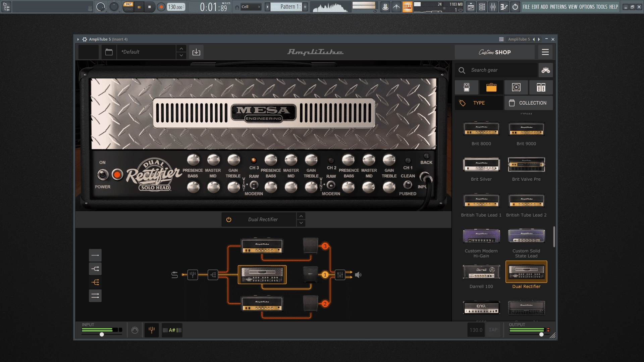644x362 pixels.
Task: Adjust the OUTPUT level slider
Action: 541,334
